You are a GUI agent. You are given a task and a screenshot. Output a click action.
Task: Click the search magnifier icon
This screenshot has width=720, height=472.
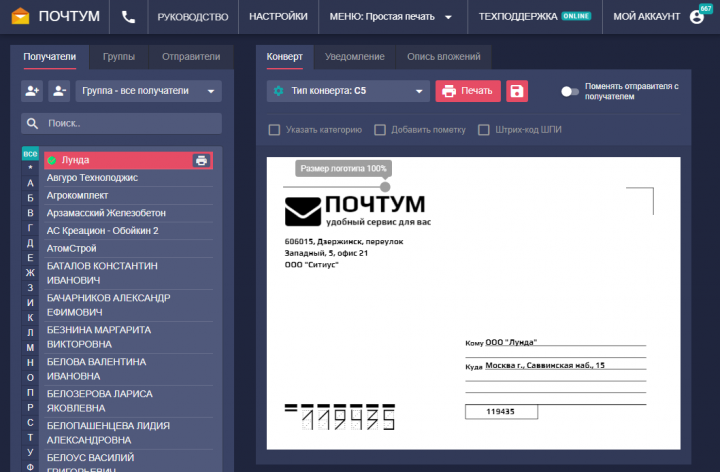pos(32,124)
